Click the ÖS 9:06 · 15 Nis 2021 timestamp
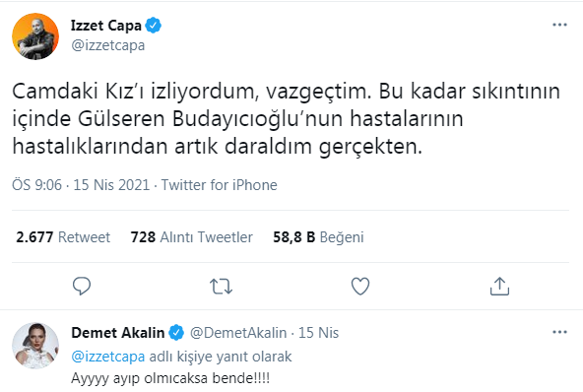Viewport: 583px width, 392px height. point(81,185)
